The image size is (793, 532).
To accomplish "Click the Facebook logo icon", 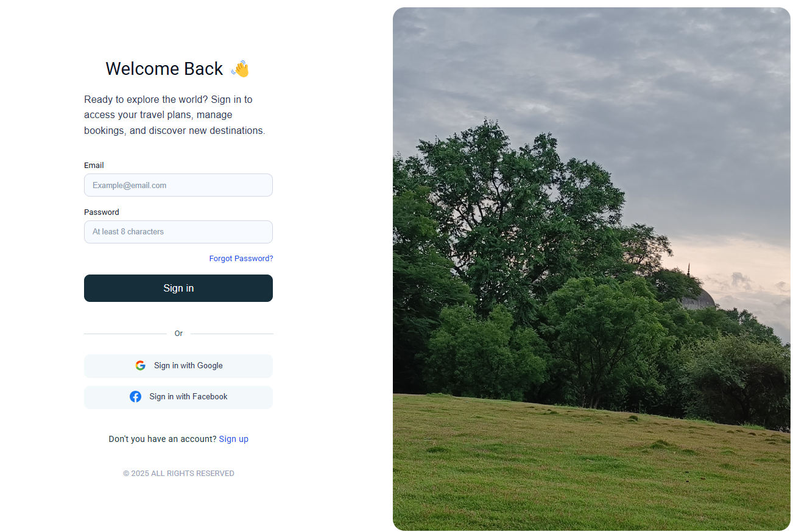I will click(x=135, y=397).
